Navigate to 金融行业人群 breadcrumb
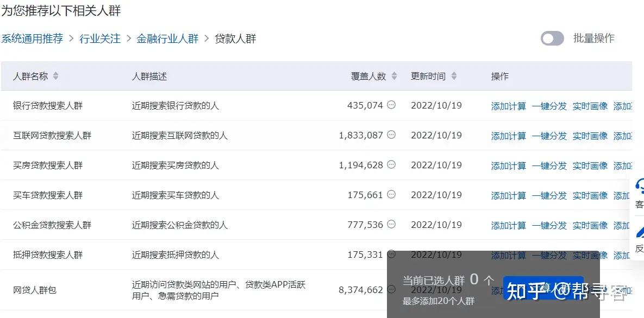Viewport: 644px width, 318px height. (x=167, y=39)
